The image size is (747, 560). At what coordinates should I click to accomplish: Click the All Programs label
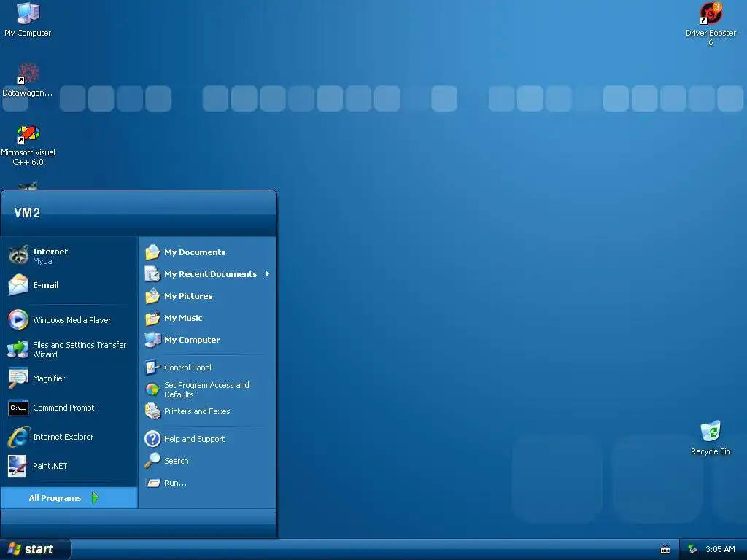(55, 497)
